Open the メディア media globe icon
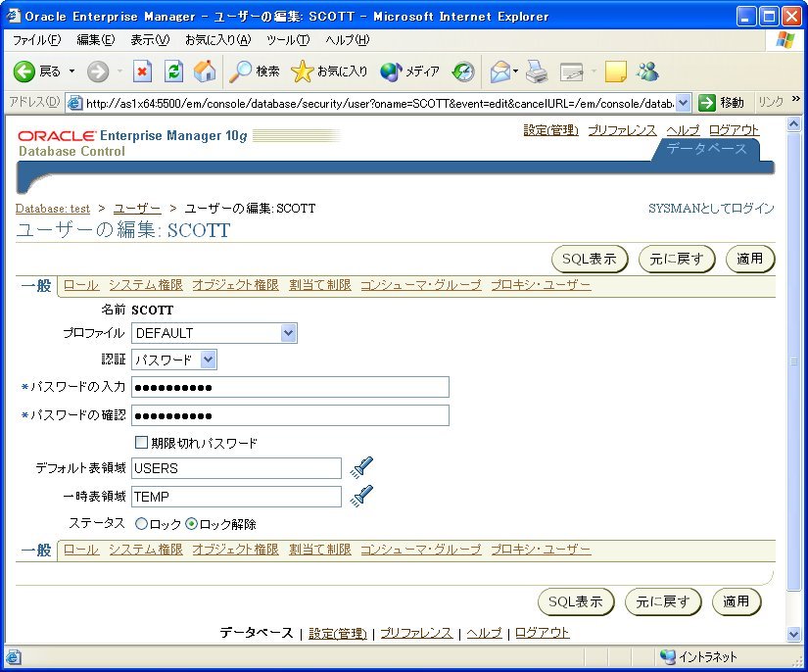 (x=391, y=72)
